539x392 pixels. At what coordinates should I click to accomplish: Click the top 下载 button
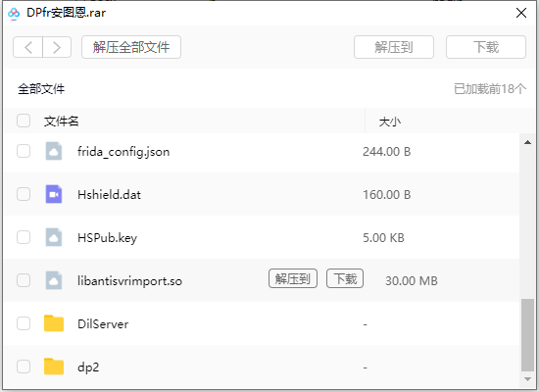(x=486, y=47)
